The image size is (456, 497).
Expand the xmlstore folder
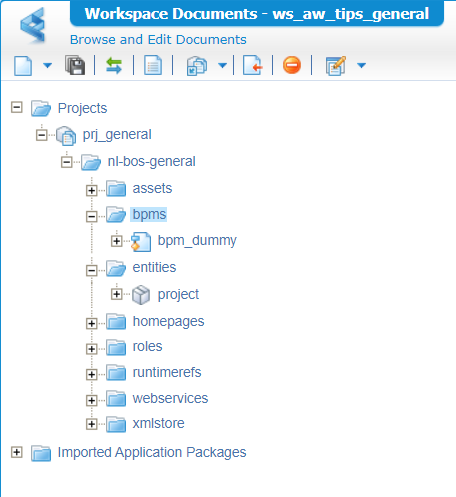[x=91, y=424]
